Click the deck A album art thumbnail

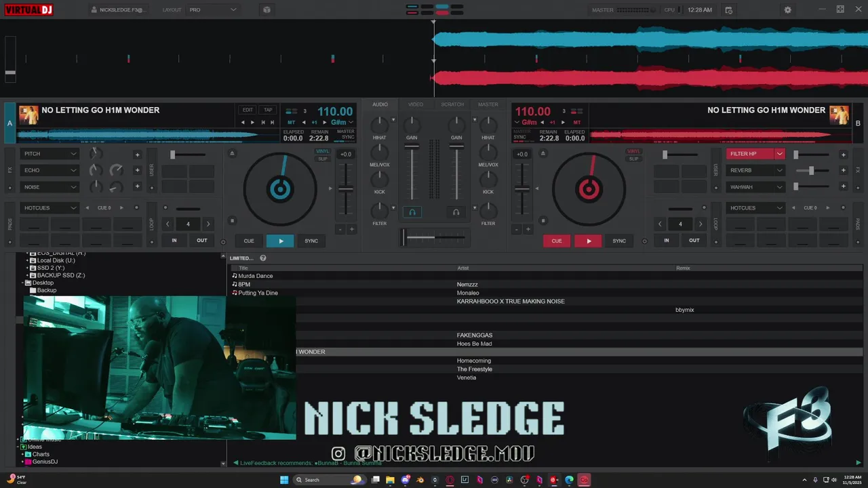pos(28,115)
